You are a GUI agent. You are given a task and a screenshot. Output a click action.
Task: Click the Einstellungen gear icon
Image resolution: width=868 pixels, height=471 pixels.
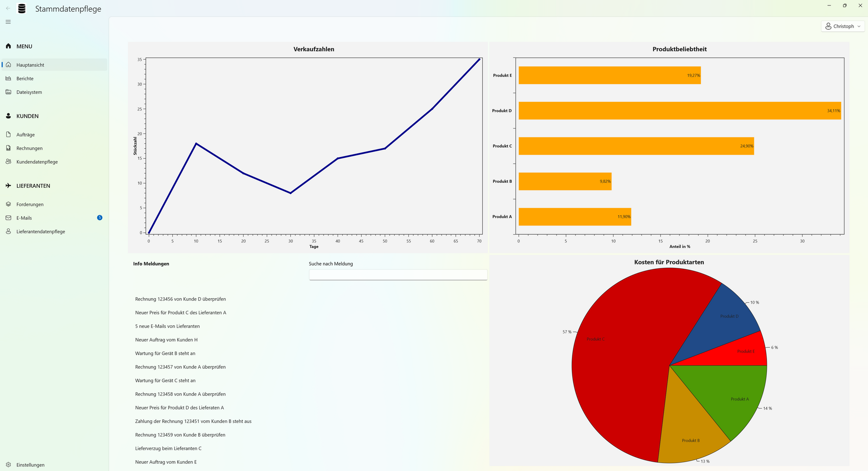(x=8, y=465)
